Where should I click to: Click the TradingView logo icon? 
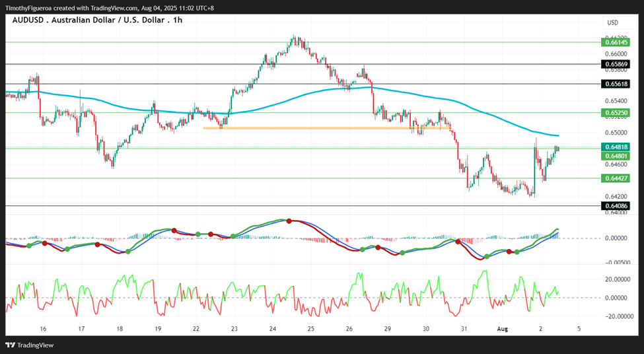pos(11,345)
